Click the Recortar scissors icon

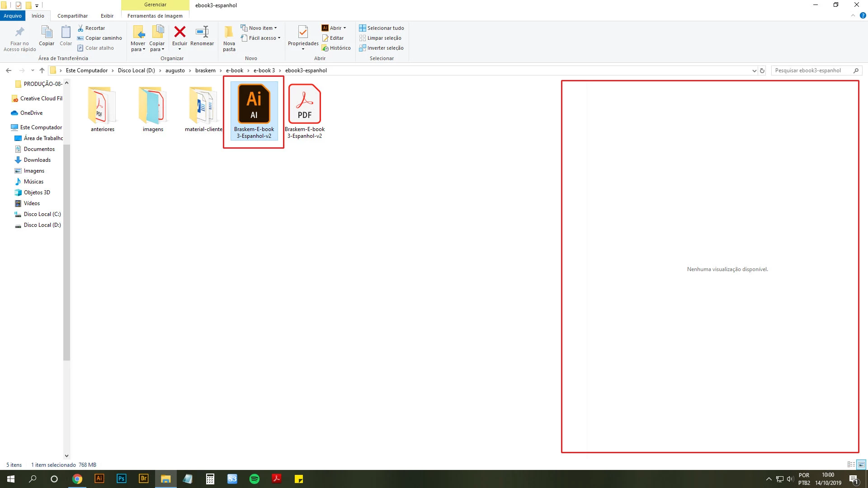click(x=81, y=28)
